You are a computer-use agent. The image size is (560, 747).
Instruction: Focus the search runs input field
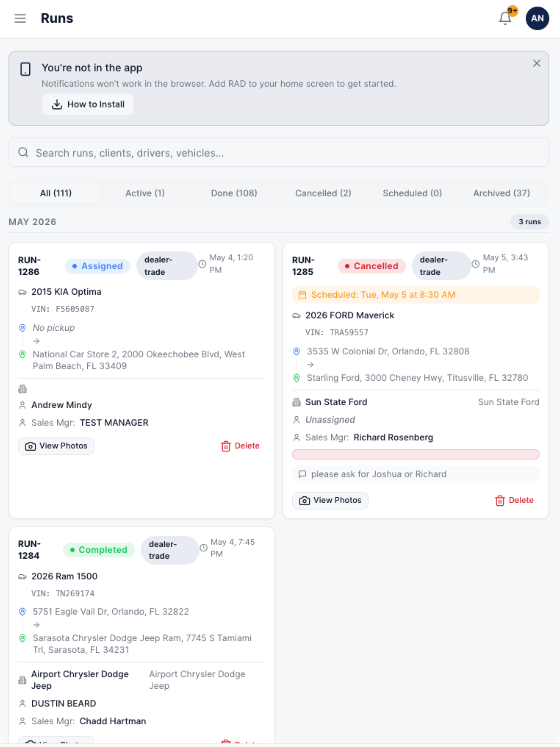[x=279, y=153]
